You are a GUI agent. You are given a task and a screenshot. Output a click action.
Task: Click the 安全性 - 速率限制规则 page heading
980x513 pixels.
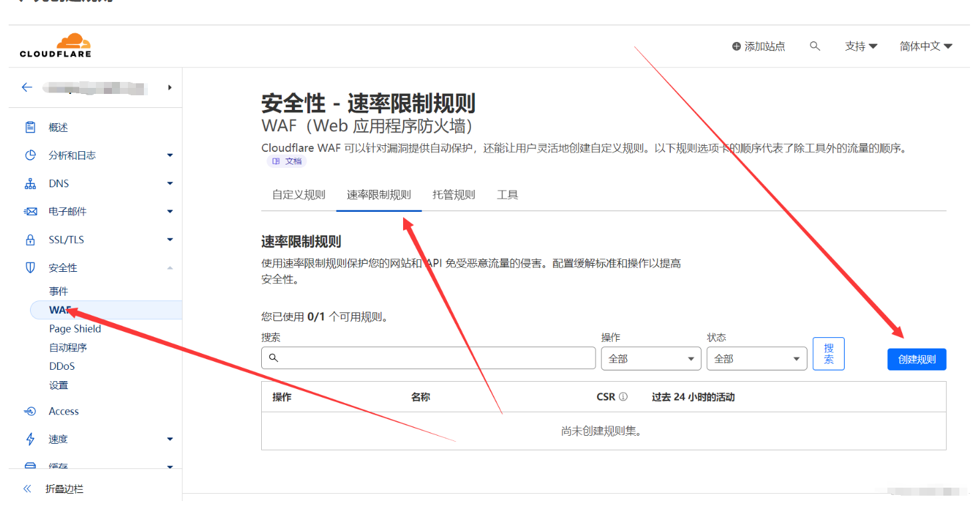point(368,103)
